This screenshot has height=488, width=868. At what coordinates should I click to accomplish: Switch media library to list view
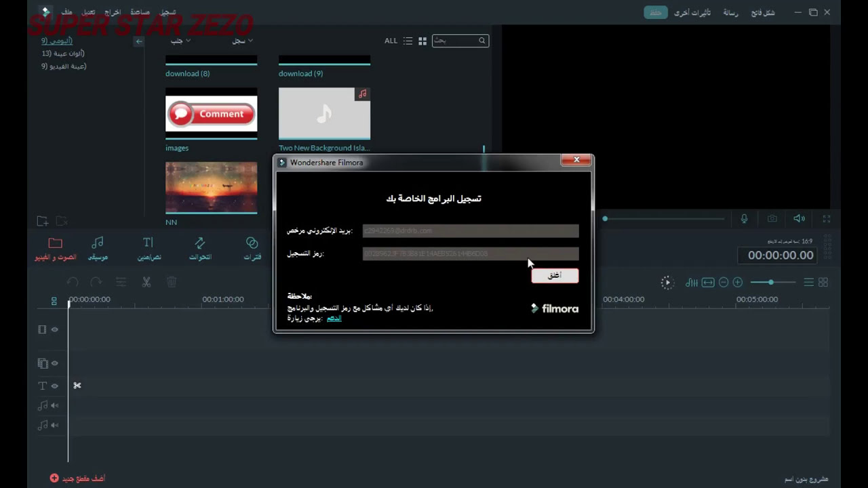click(408, 41)
